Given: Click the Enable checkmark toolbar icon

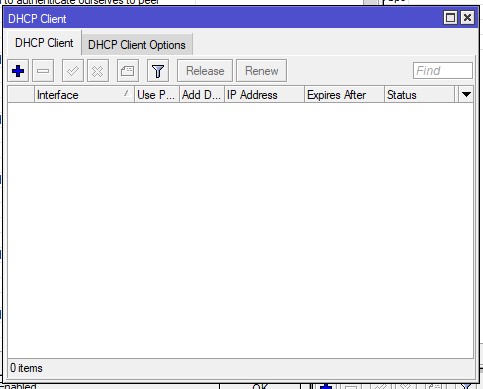Looking at the screenshot, I should tap(73, 71).
